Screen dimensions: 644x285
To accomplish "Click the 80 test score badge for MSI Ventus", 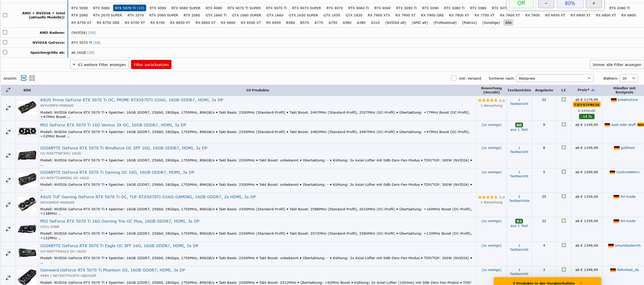I will point(519,125).
